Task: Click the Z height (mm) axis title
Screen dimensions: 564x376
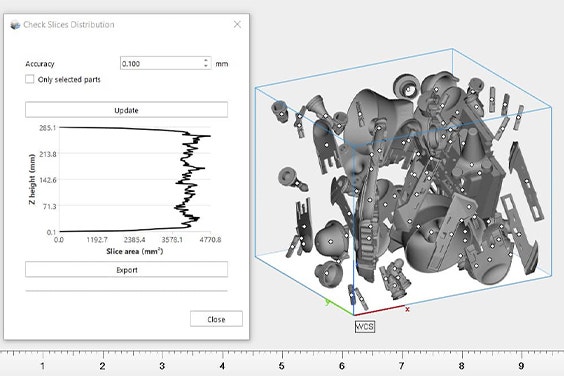Action: tap(32, 179)
